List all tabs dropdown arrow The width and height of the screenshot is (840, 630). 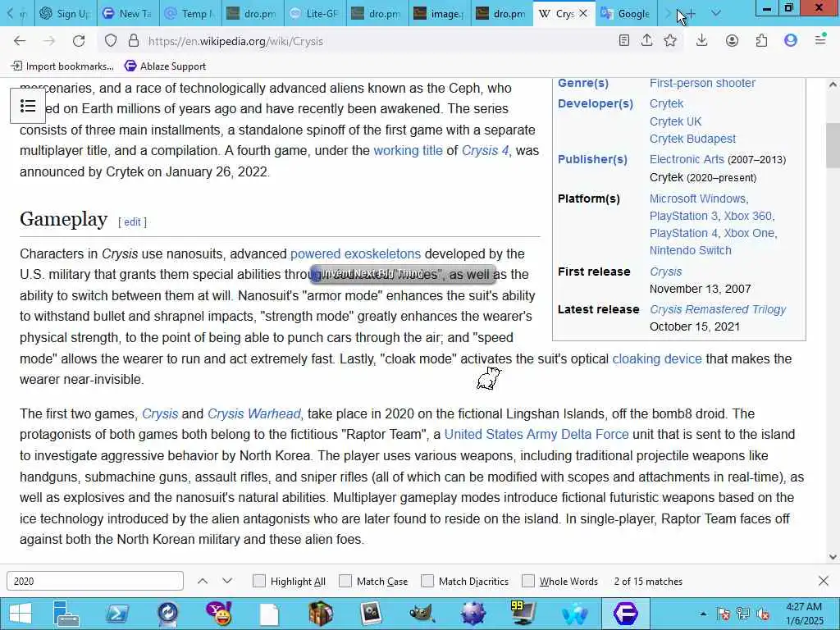tap(715, 13)
